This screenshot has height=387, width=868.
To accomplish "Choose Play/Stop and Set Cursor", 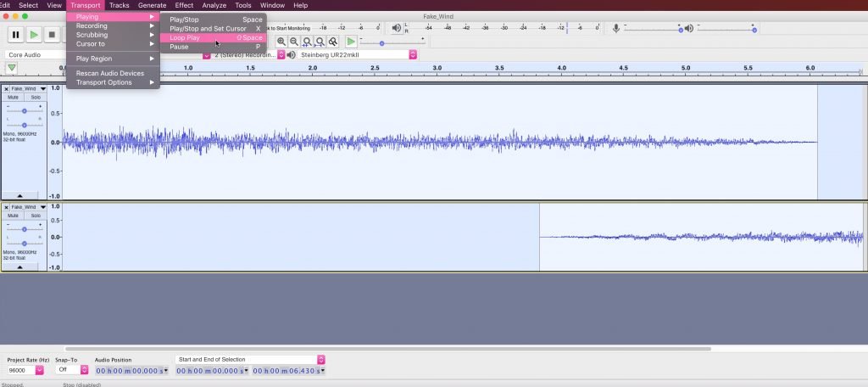I will pos(214,28).
